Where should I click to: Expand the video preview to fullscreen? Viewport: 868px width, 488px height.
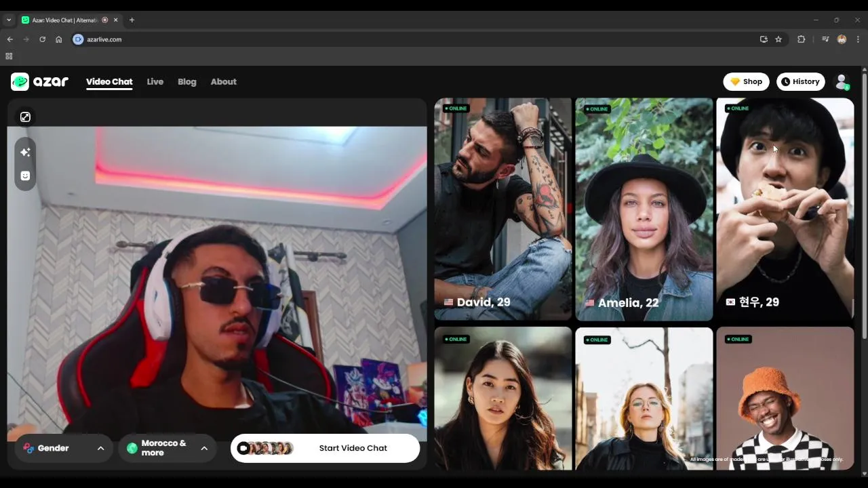(x=25, y=117)
